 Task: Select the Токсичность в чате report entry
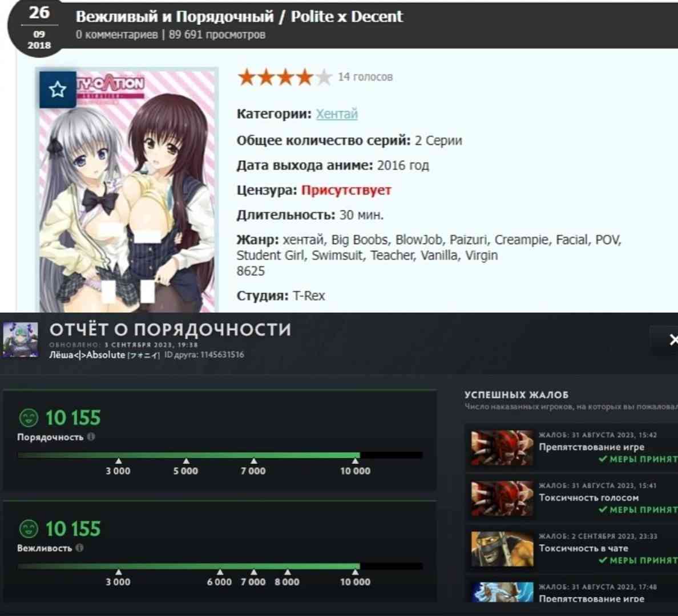(x=571, y=549)
